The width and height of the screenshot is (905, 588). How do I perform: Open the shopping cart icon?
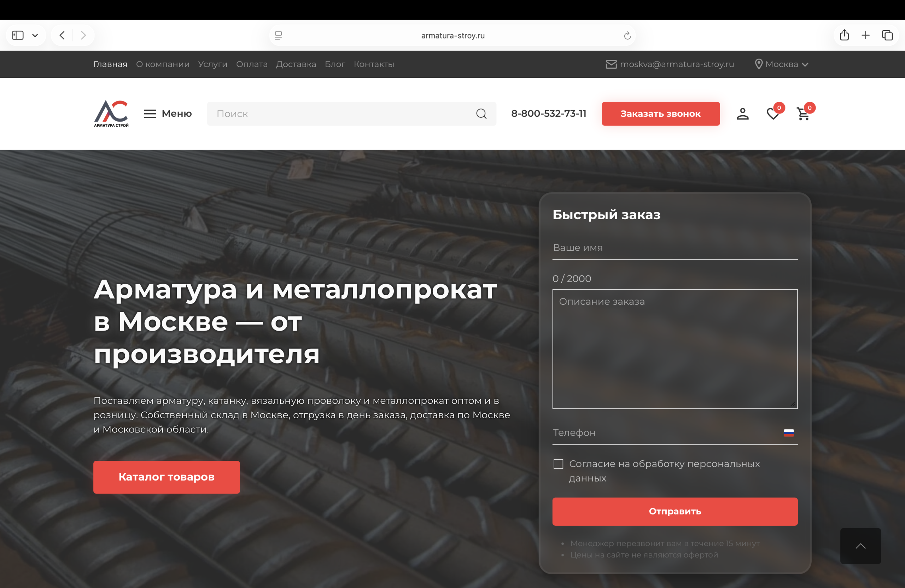click(x=803, y=114)
